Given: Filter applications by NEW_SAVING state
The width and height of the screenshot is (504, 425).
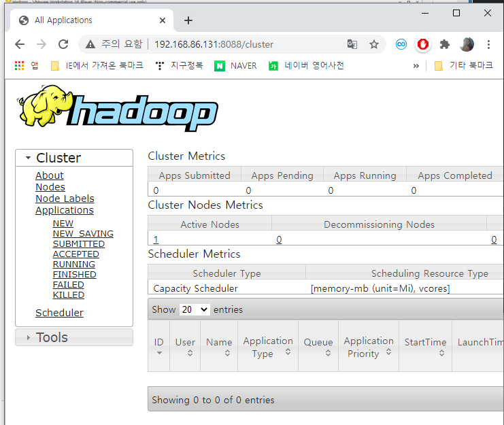Looking at the screenshot, I should [x=83, y=233].
